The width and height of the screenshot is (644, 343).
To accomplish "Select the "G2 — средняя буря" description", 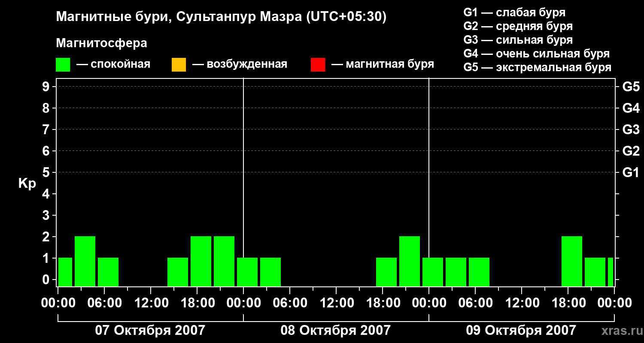I will [x=518, y=26].
